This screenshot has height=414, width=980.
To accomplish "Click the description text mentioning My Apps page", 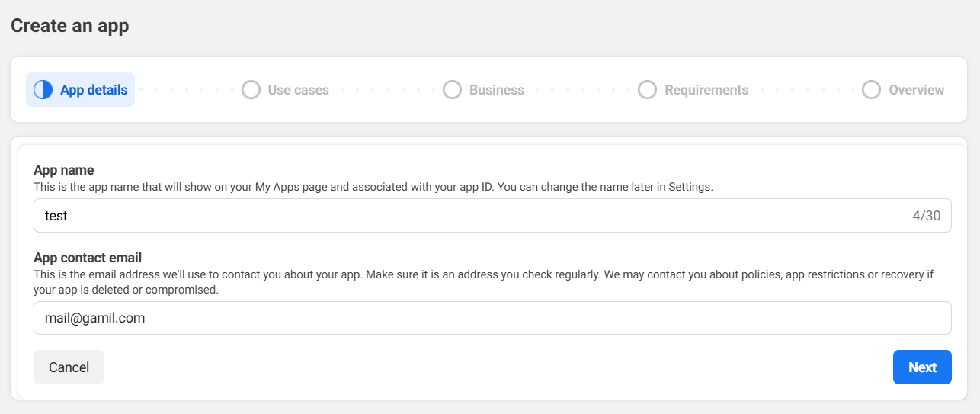I will coord(373,187).
